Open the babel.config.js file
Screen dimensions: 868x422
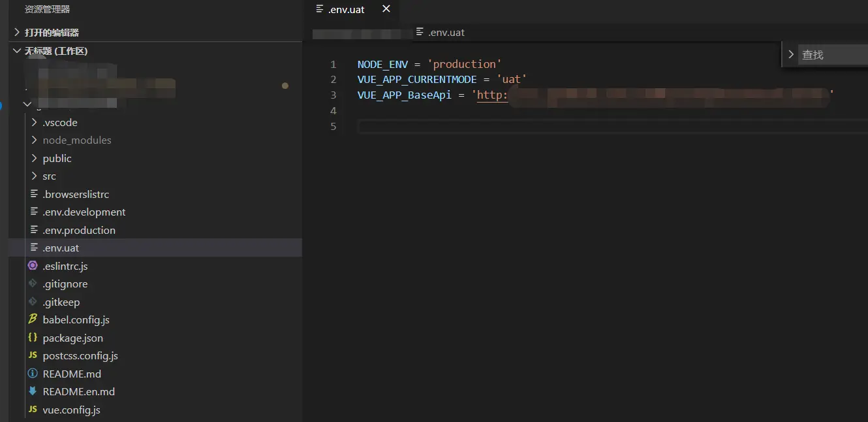pos(155,319)
